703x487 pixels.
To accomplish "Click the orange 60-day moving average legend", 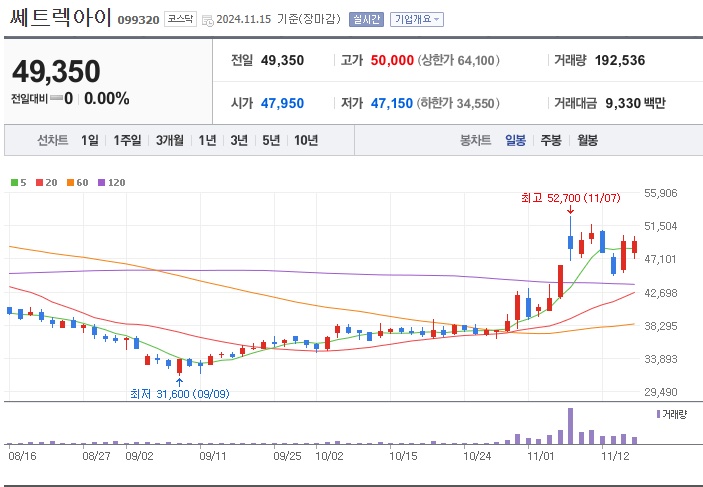I will [78, 183].
